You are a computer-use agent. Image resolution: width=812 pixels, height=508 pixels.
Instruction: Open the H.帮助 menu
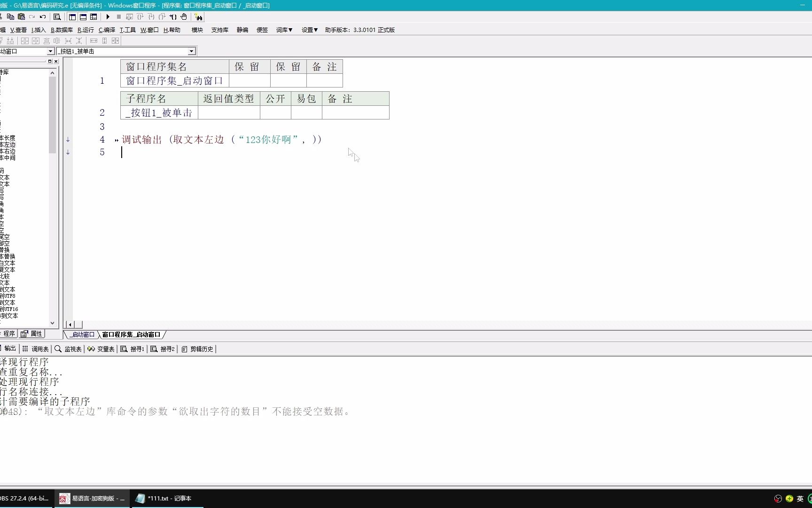(172, 30)
